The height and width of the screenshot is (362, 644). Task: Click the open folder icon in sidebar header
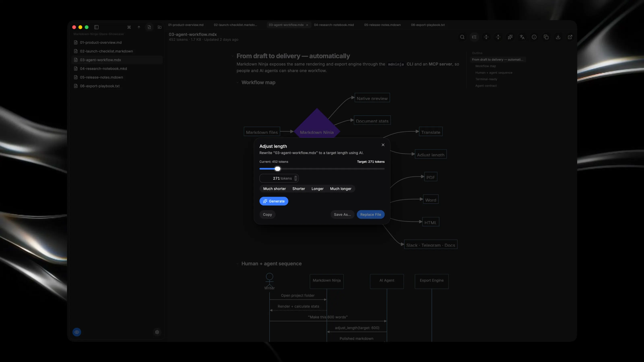click(160, 27)
